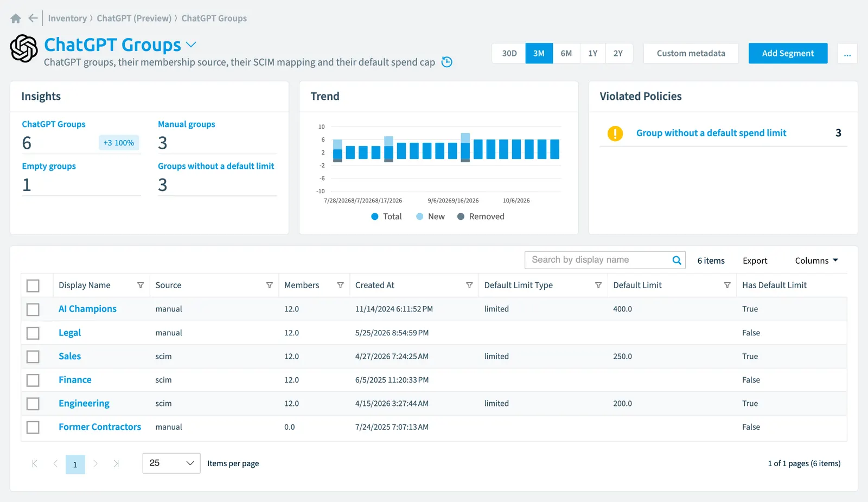Viewport: 868px width, 502px height.
Task: Open the Former Contractors group link
Action: pyautogui.click(x=100, y=427)
